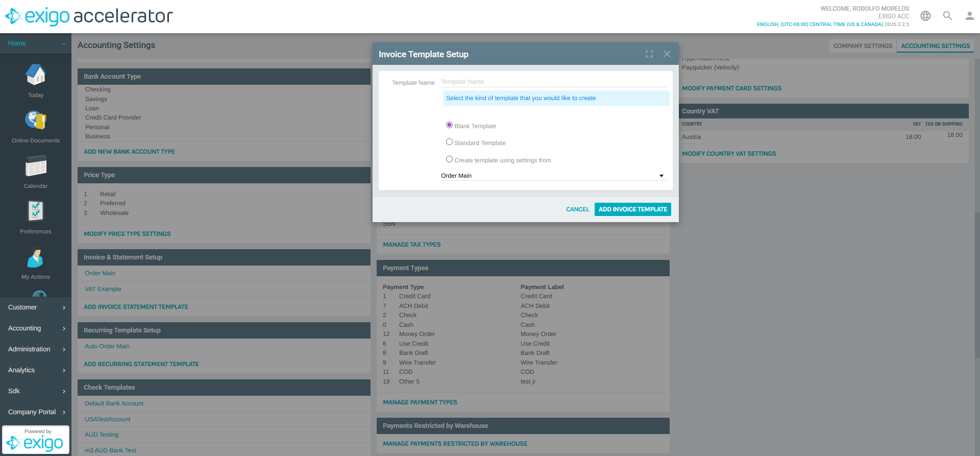Click Modify Price Type Settings link
Image resolution: width=980 pixels, height=456 pixels.
127,234
